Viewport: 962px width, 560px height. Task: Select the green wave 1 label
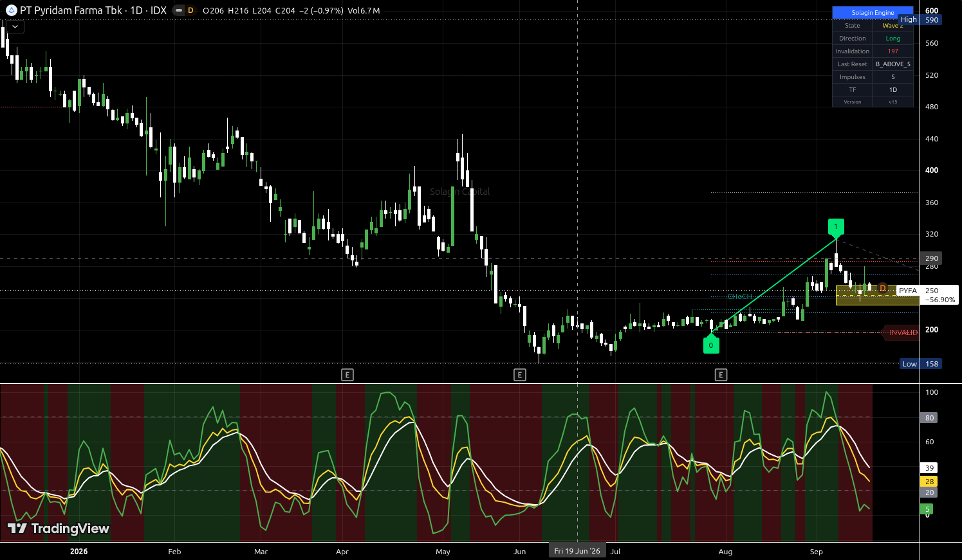click(x=836, y=227)
